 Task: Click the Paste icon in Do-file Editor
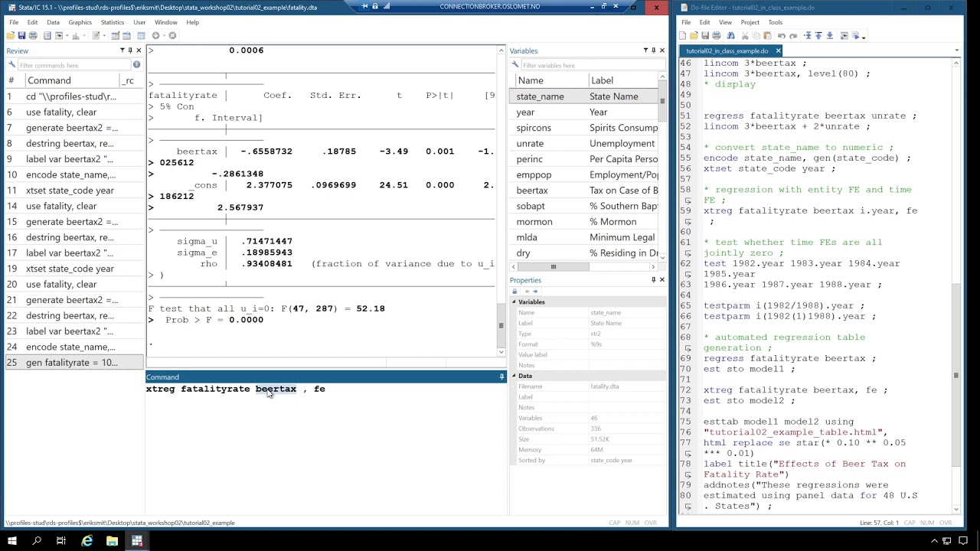coord(767,35)
